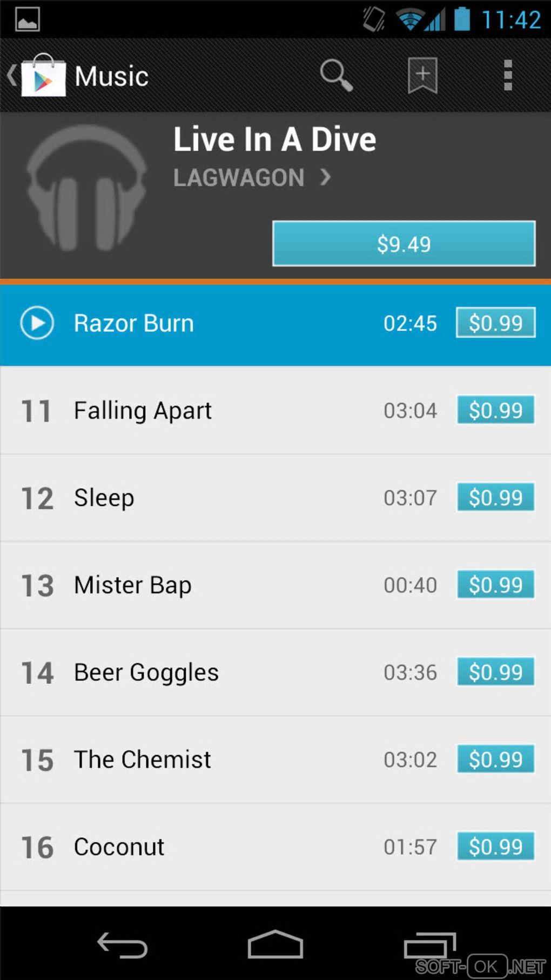Open the picture notification in status bar
Image resolution: width=551 pixels, height=980 pixels.
coord(27,20)
